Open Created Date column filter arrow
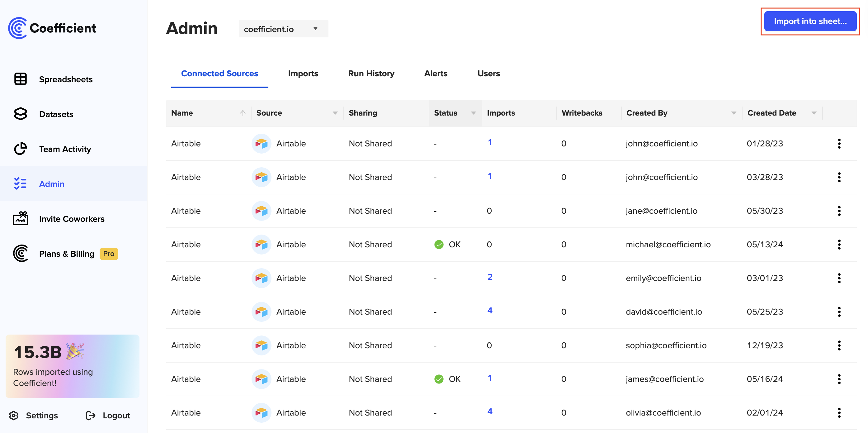The height and width of the screenshot is (433, 868). 814,113
